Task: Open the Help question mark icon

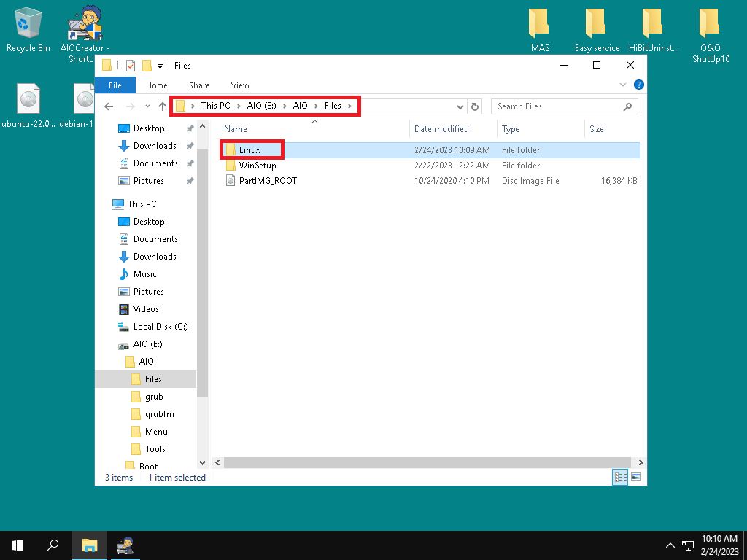Action: point(639,85)
